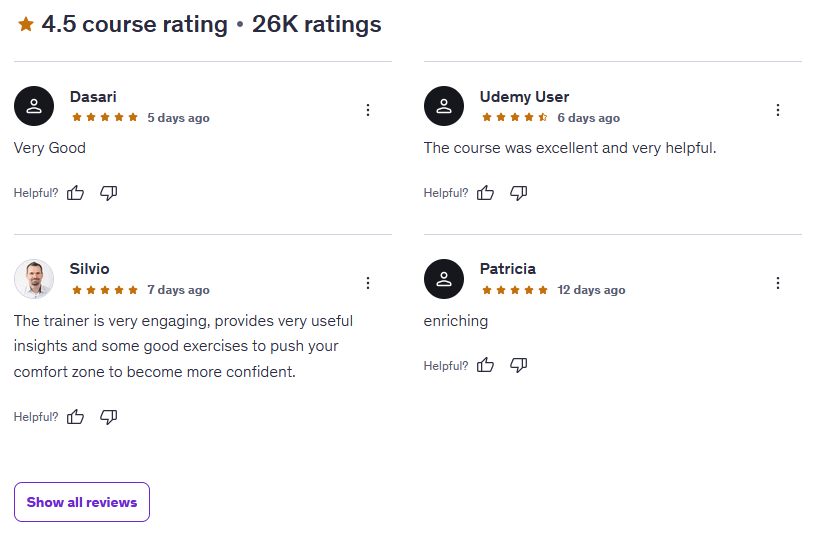Open the three-dot menu on Dasari's review
This screenshot has width=817, height=533.
point(368,110)
